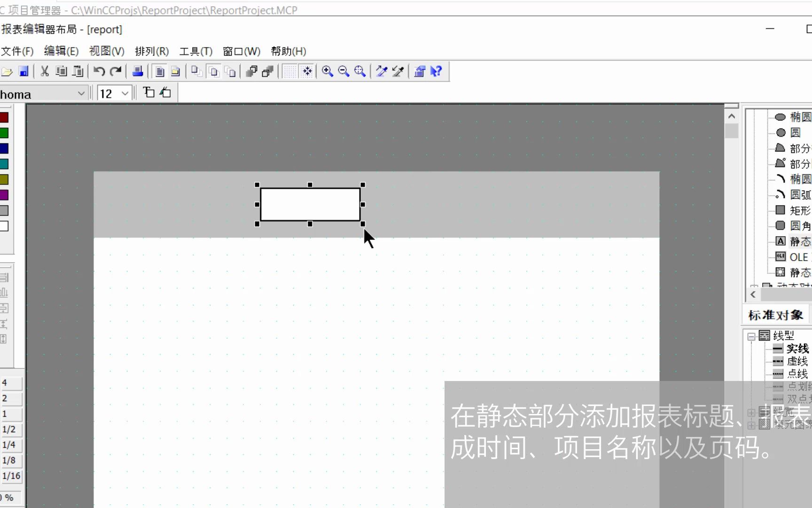Click the What's This help arrow icon

click(436, 71)
